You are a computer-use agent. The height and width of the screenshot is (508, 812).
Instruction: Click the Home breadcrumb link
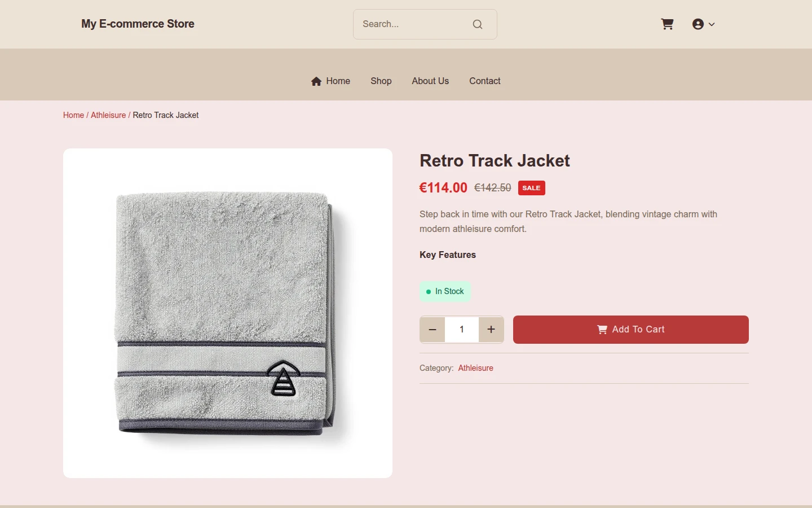tap(73, 115)
